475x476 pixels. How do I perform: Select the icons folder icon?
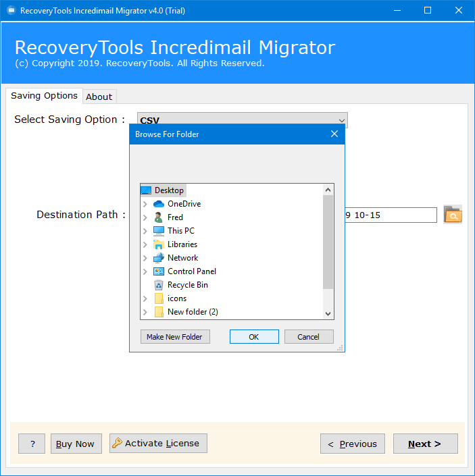(x=159, y=298)
